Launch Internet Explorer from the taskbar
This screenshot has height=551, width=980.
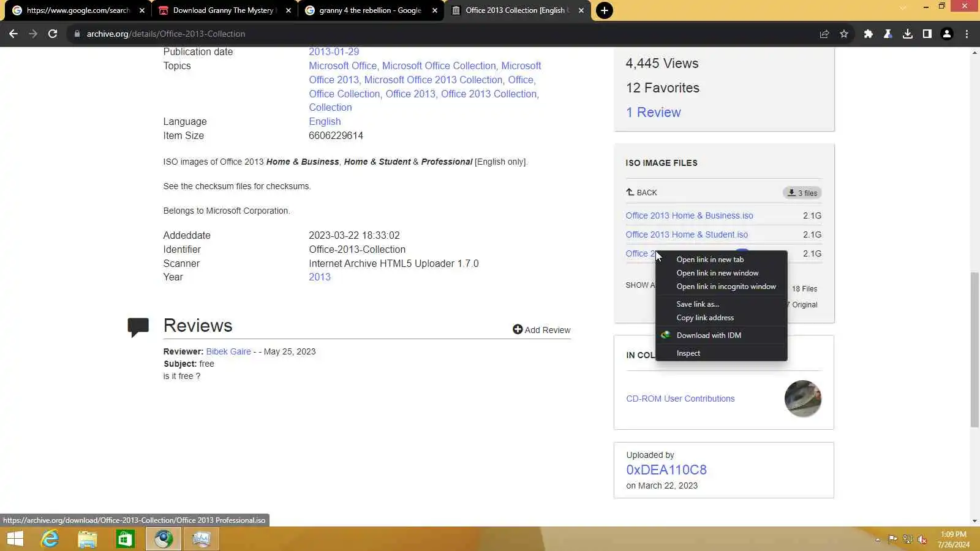(x=50, y=539)
